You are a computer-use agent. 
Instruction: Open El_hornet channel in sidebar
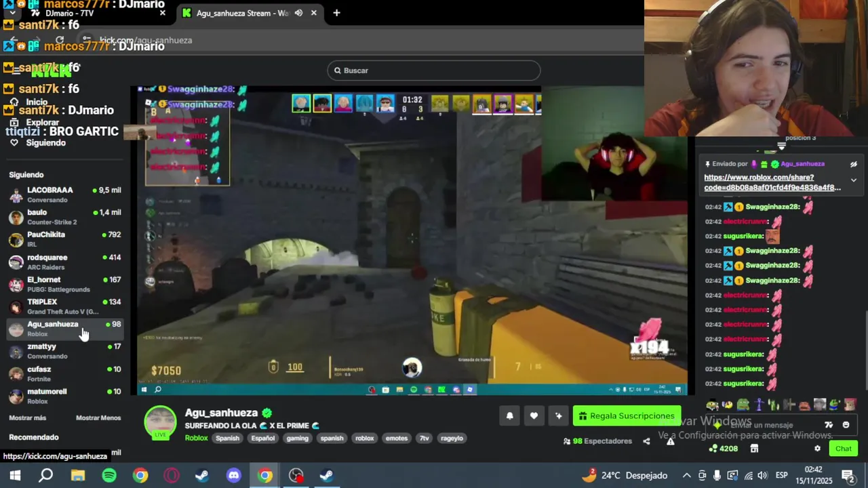coord(65,284)
